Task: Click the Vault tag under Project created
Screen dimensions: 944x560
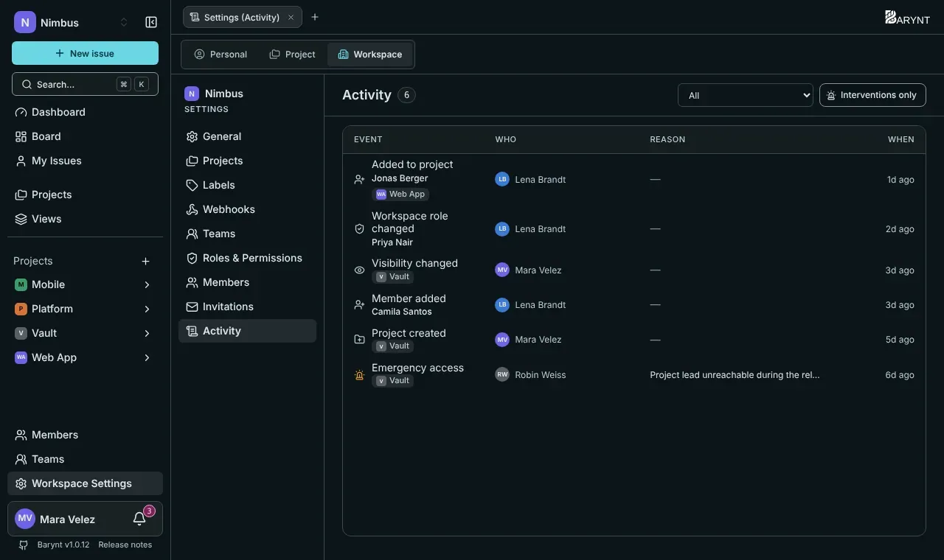Action: (x=392, y=346)
